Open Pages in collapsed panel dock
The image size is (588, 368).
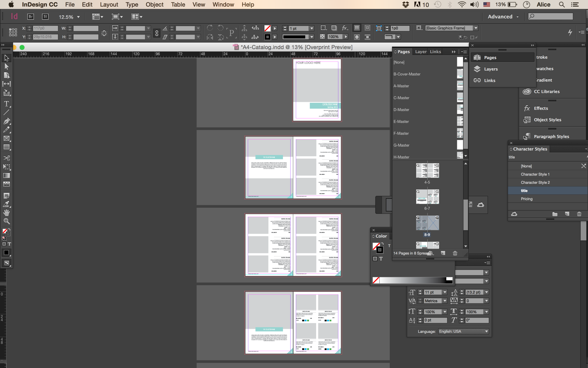click(x=503, y=57)
